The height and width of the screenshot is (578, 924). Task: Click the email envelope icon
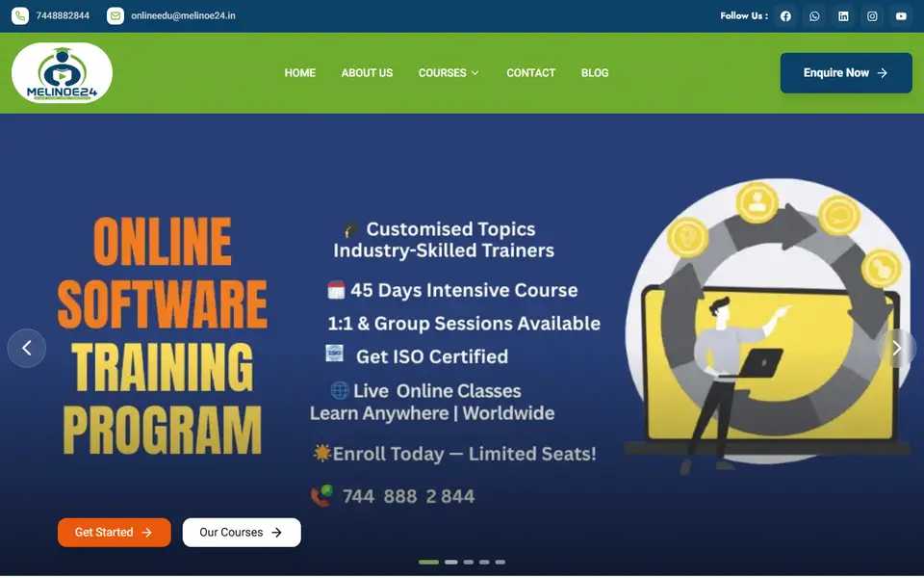pyautogui.click(x=115, y=16)
